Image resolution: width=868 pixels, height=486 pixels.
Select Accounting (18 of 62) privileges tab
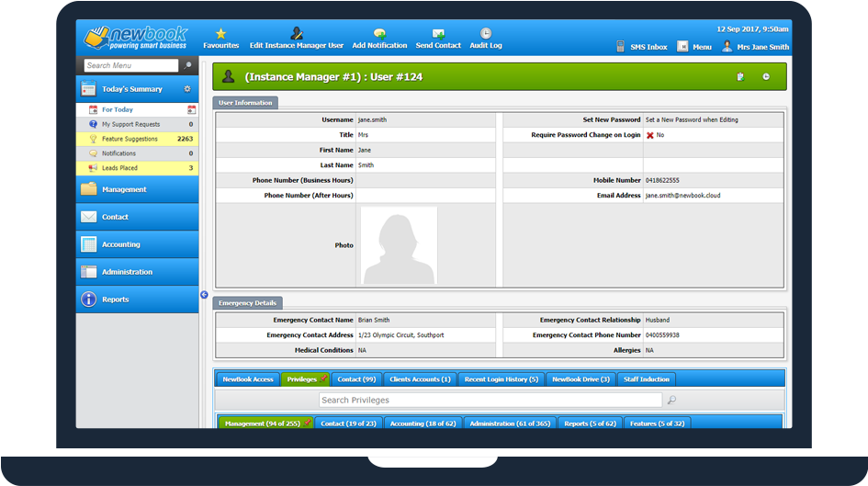(x=423, y=423)
